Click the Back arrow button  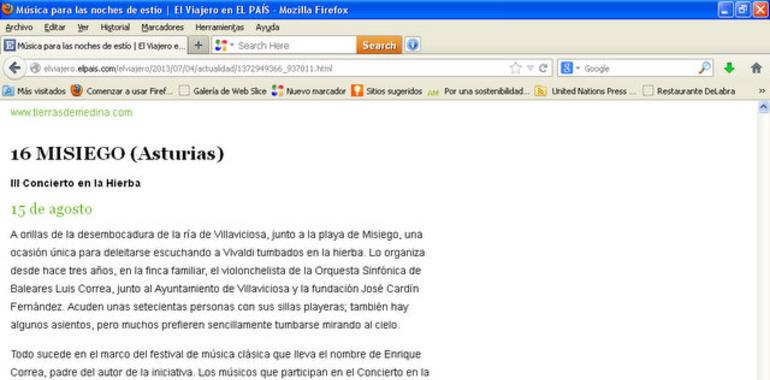tap(15, 68)
